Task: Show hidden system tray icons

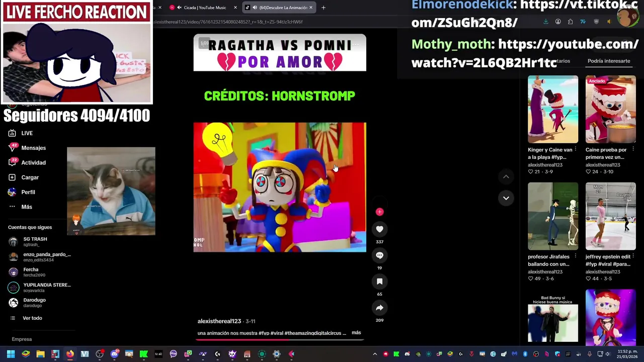Action: pyautogui.click(x=374, y=354)
